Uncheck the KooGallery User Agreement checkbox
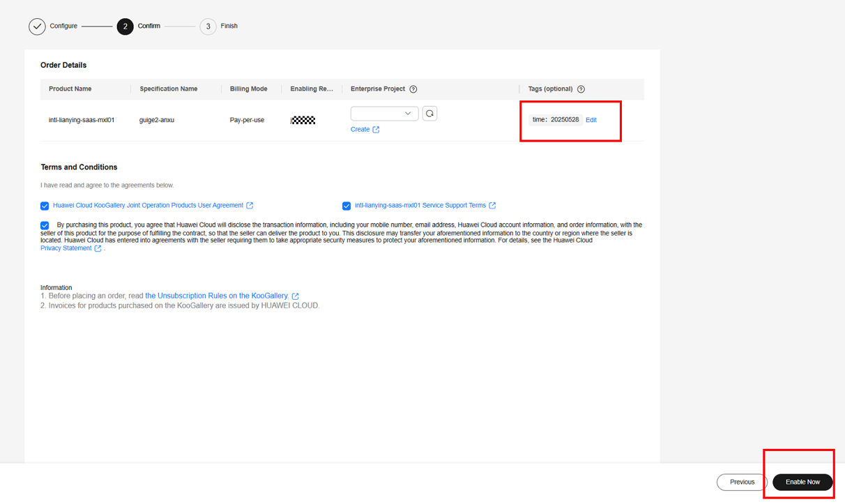 coord(45,206)
